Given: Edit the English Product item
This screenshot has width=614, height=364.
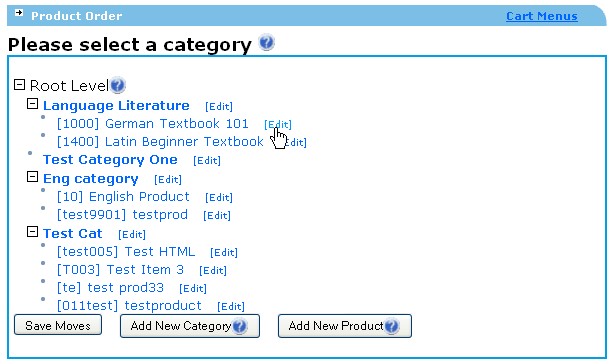Looking at the screenshot, I should [219, 198].
